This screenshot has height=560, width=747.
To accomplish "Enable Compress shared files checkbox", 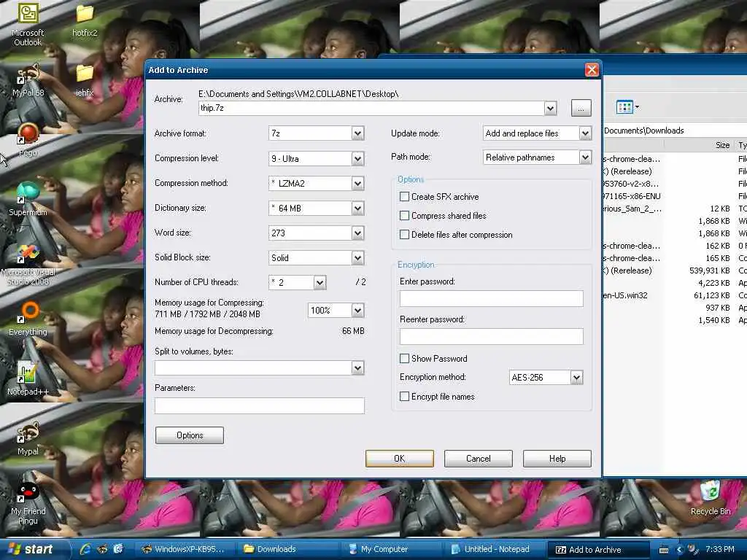I will click(404, 216).
